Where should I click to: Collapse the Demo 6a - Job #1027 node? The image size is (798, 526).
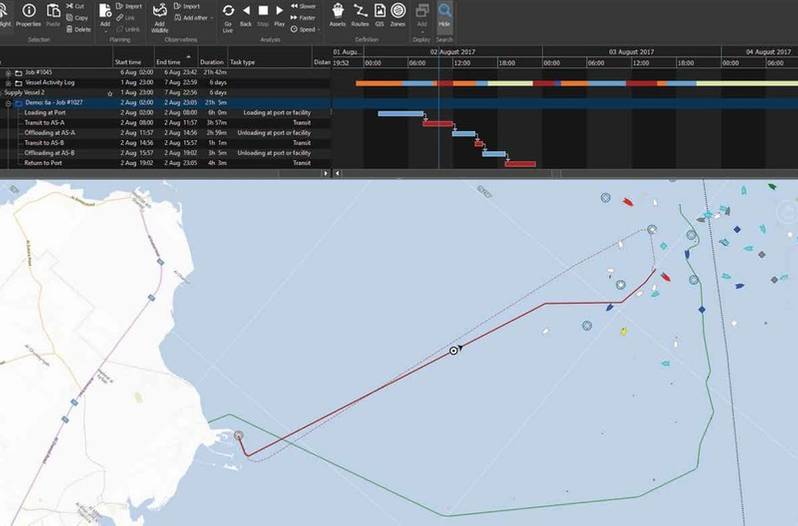(8, 103)
